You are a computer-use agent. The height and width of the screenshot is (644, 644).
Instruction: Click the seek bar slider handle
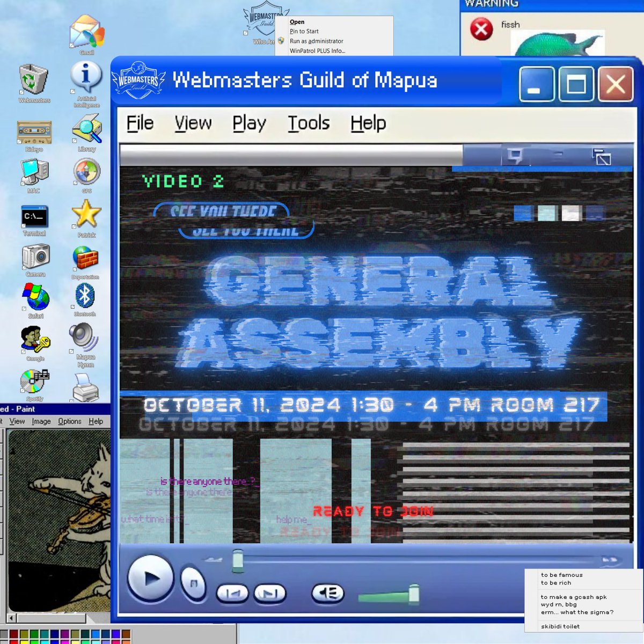[238, 561]
